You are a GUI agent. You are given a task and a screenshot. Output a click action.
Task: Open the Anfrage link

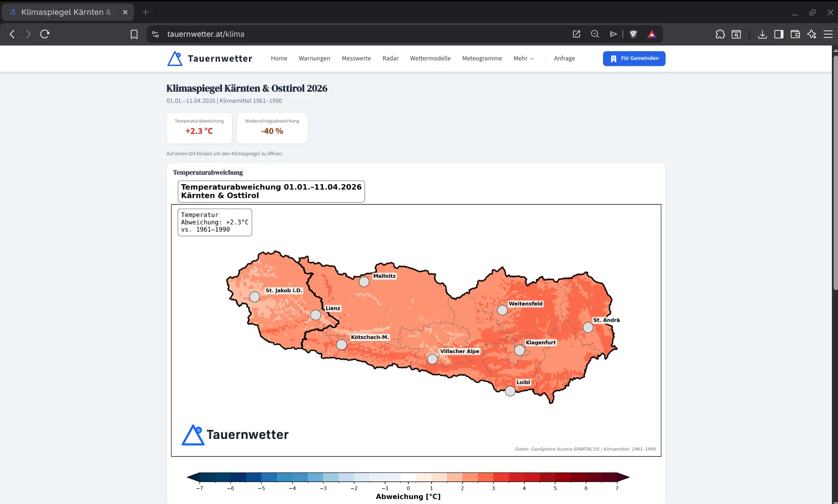point(564,58)
